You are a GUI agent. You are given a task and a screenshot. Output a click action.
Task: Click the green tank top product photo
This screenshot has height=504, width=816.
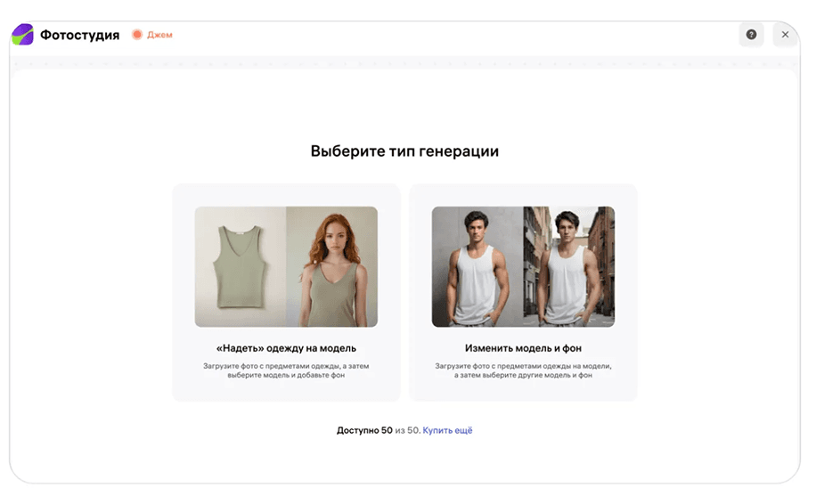(241, 266)
